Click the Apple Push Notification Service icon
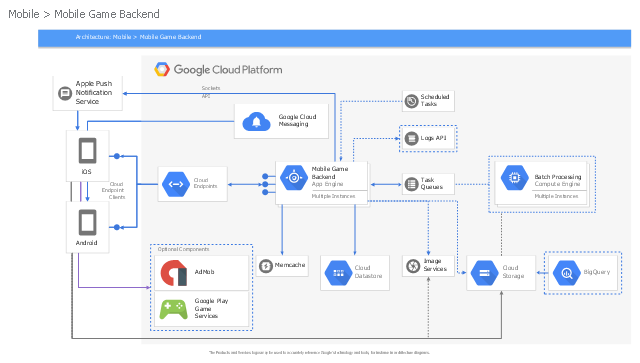 [x=65, y=93]
